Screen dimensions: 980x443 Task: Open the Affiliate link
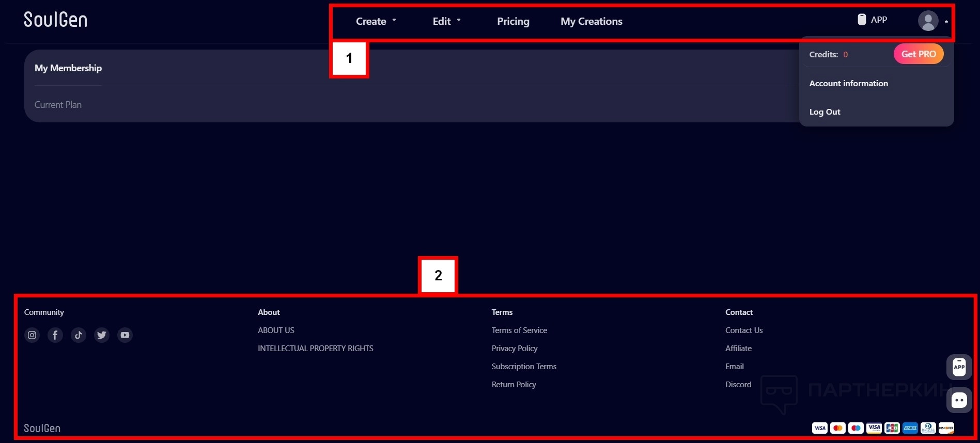[738, 349]
